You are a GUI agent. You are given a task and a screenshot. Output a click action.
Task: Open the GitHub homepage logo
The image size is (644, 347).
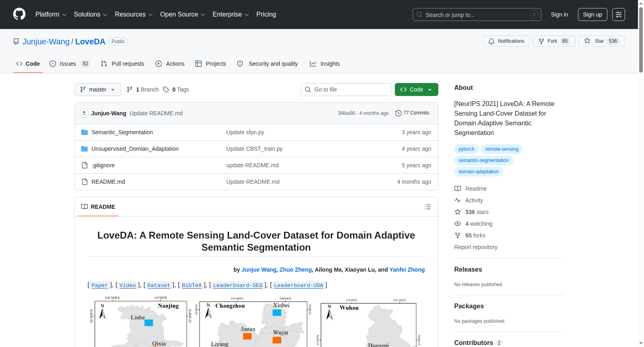(x=19, y=14)
